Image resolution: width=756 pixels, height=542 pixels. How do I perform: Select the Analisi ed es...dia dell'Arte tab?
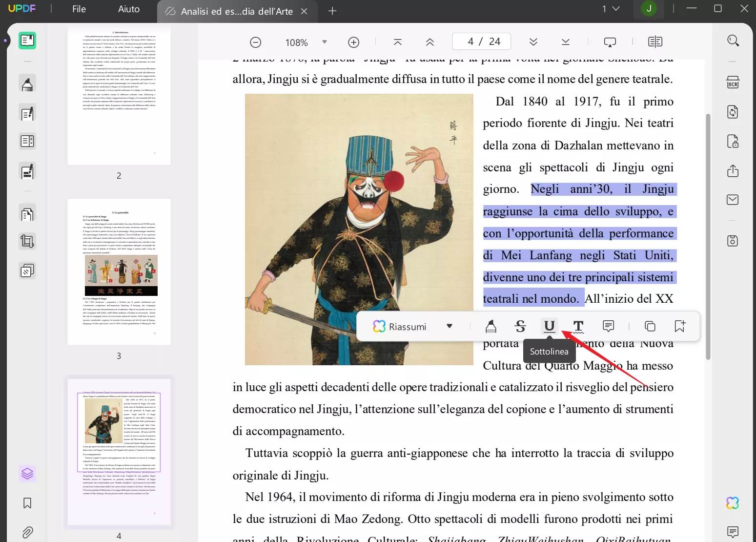click(237, 11)
